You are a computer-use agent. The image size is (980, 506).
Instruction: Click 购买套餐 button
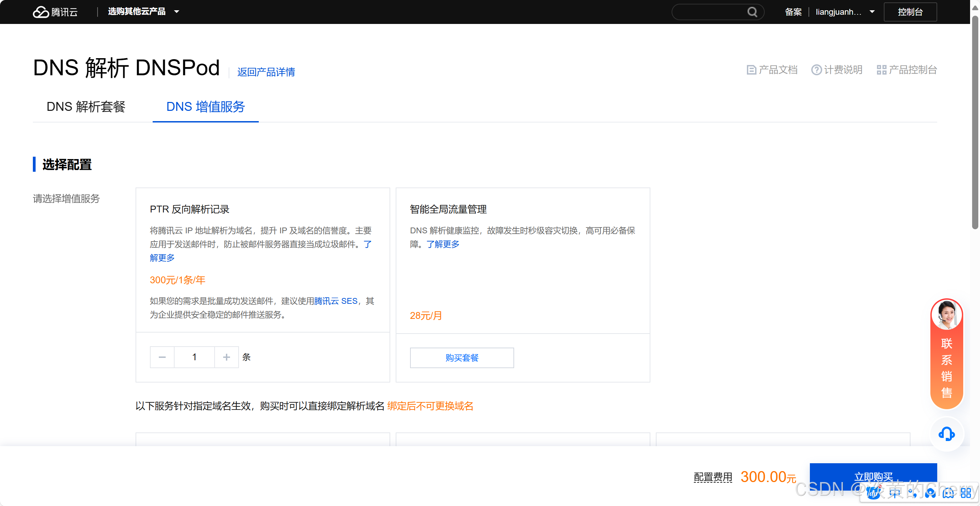[x=461, y=358]
